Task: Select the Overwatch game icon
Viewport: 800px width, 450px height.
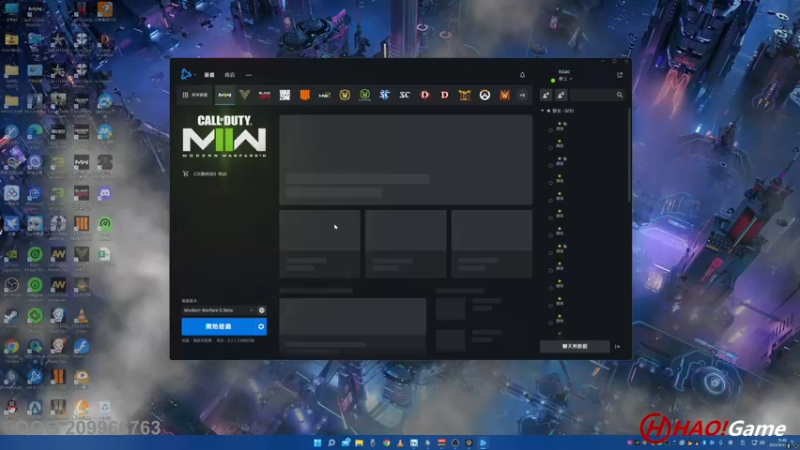Action: 485,95
